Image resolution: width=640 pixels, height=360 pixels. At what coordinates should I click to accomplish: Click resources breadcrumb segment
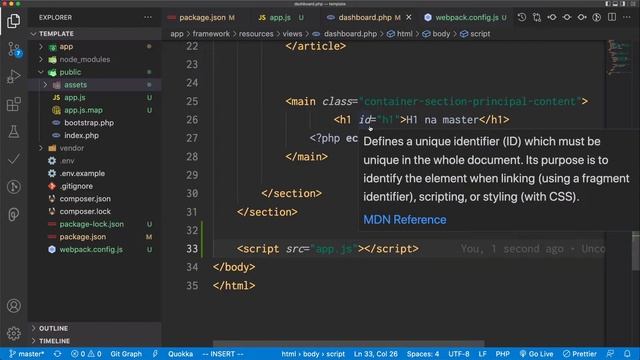(256, 34)
